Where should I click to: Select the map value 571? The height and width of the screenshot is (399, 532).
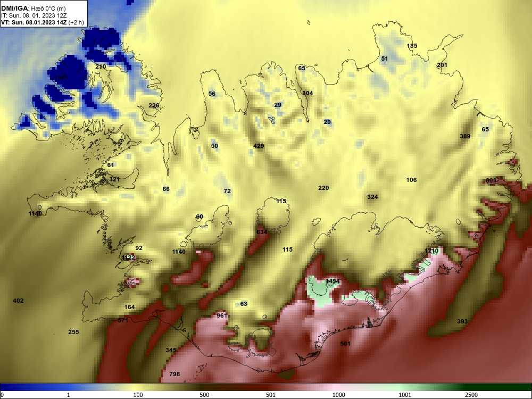click(123, 320)
